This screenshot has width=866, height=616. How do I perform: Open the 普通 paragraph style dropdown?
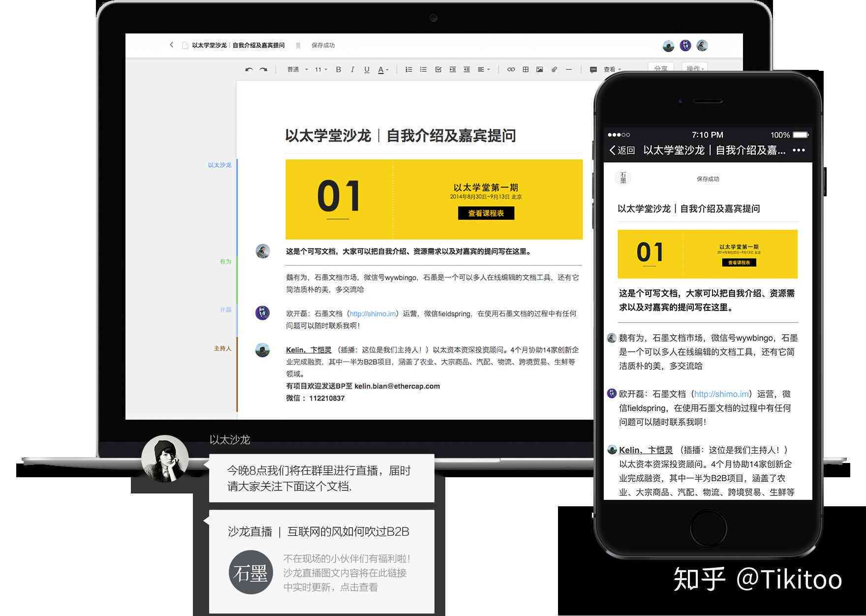point(297,69)
